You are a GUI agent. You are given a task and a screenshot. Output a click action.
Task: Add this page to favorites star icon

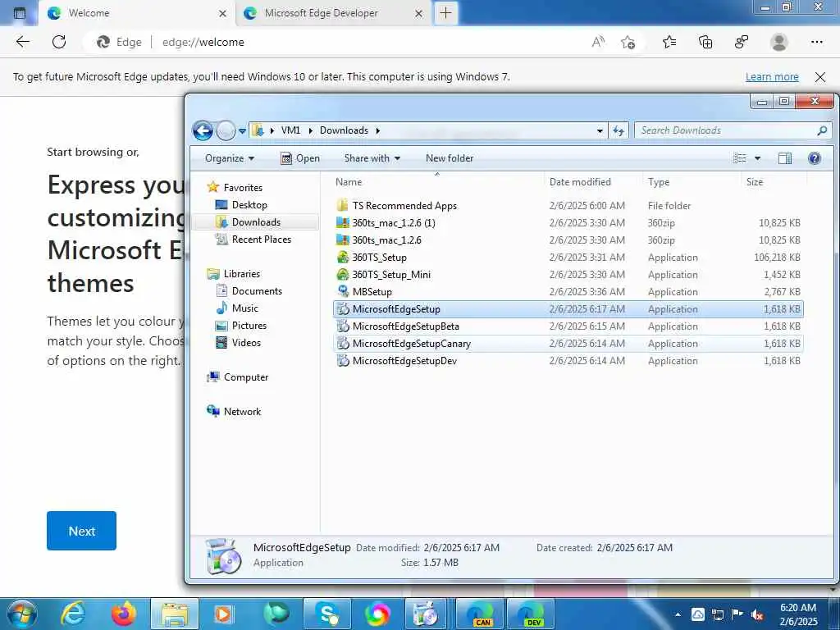tap(628, 42)
